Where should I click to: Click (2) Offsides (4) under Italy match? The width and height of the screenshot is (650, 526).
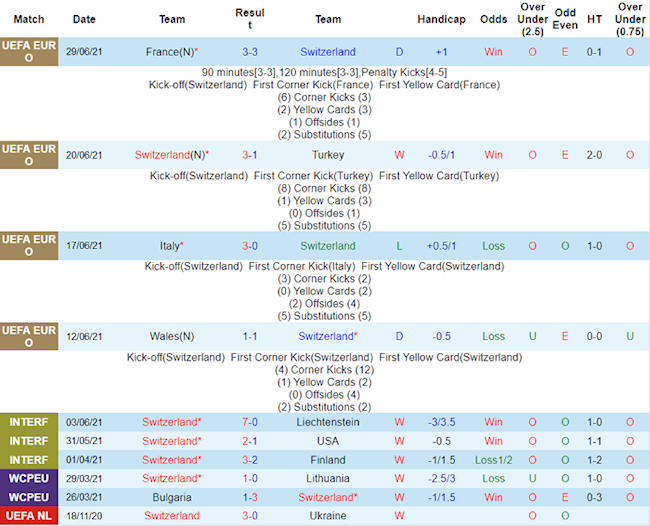(x=324, y=303)
